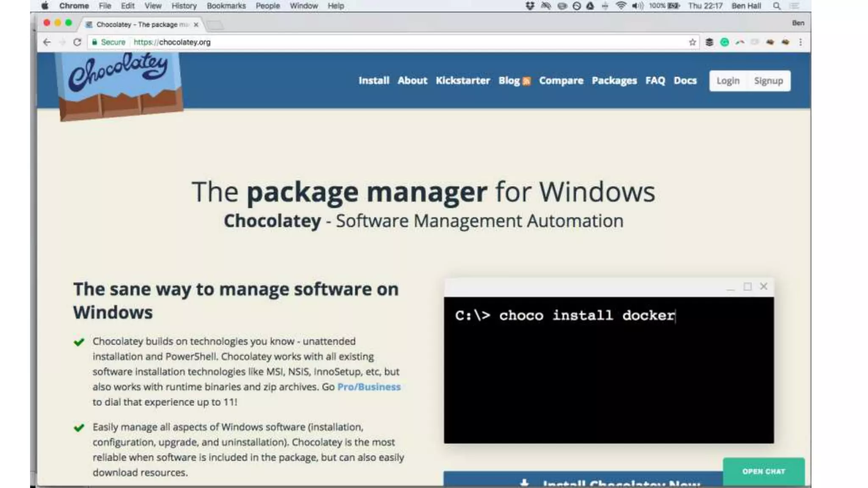Click the Login button
The width and height of the screenshot is (868, 488).
tap(728, 80)
